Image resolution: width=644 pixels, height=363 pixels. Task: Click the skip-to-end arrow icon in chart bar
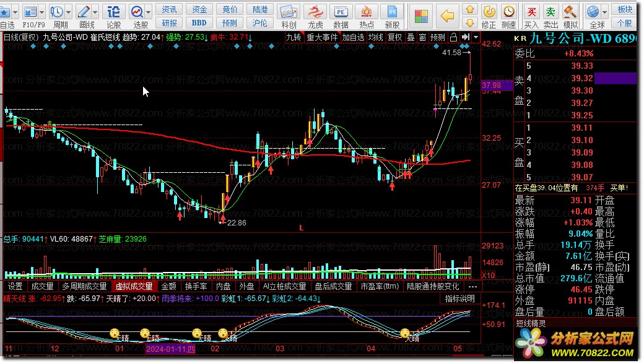(x=465, y=37)
